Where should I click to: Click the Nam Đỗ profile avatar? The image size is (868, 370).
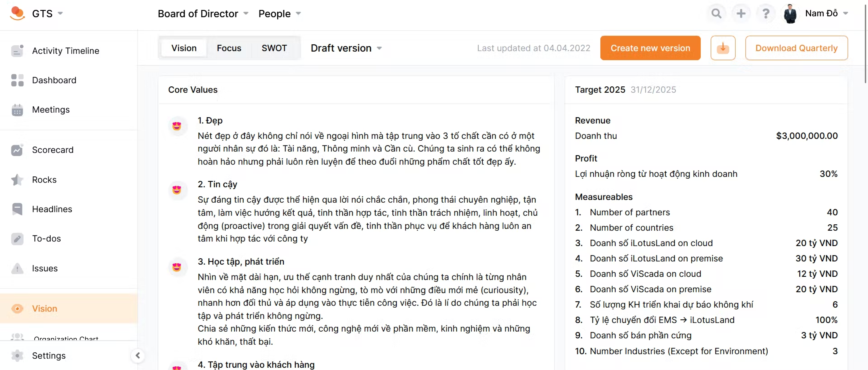(x=790, y=14)
